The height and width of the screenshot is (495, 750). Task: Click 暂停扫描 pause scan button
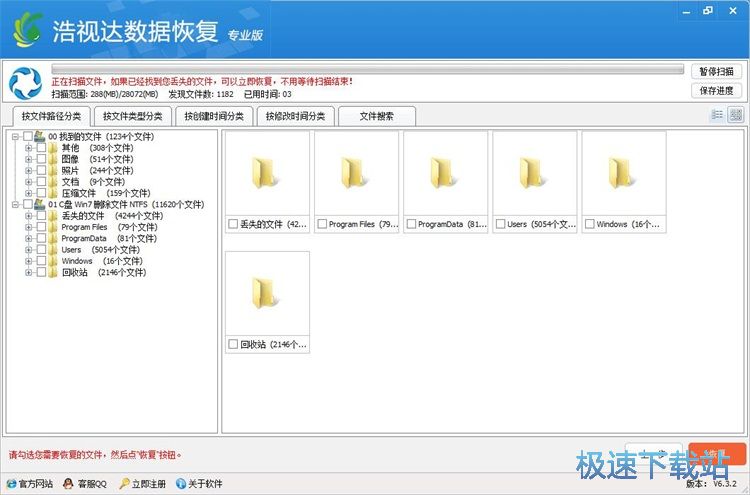coord(716,71)
